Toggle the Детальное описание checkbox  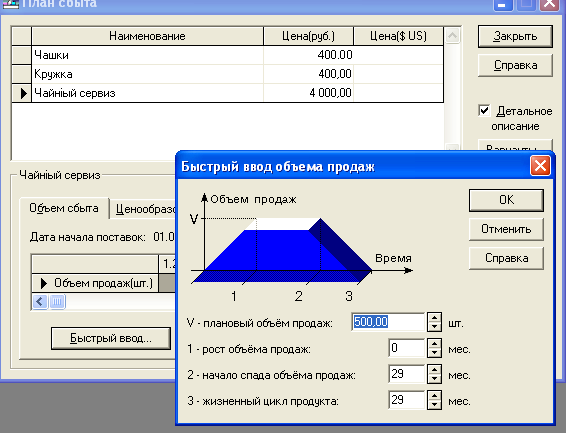pos(484,110)
